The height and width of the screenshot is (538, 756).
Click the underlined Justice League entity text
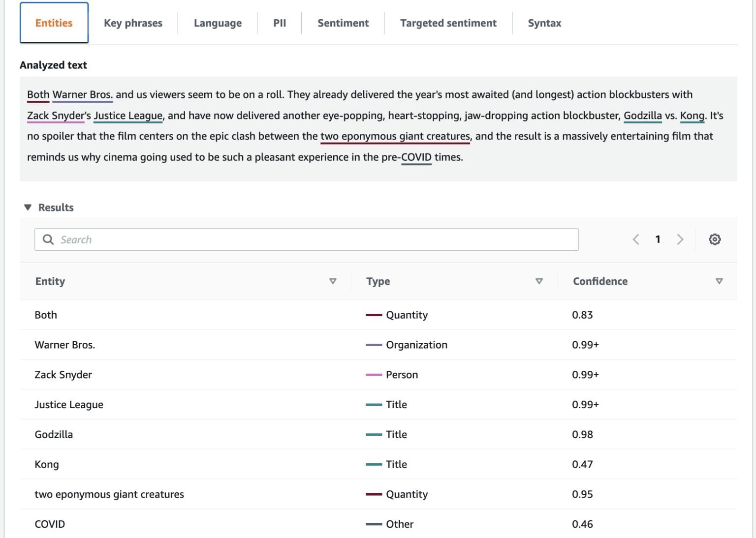127,116
